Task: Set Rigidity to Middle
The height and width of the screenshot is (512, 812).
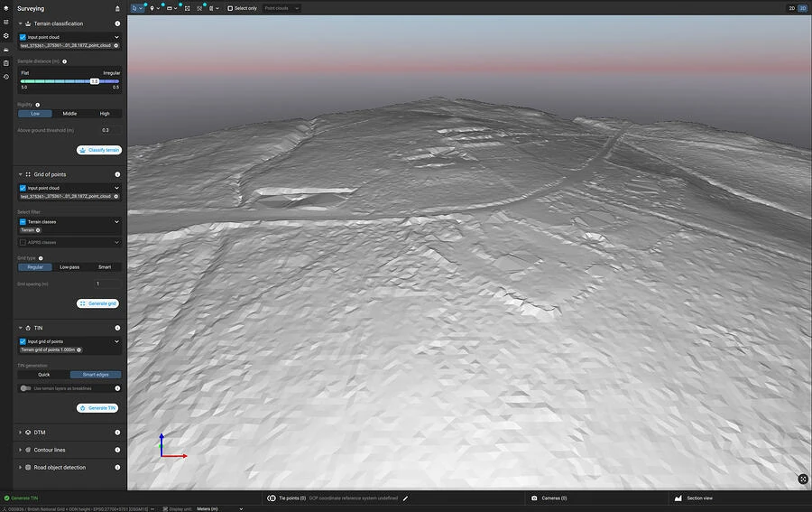Action: [69, 114]
